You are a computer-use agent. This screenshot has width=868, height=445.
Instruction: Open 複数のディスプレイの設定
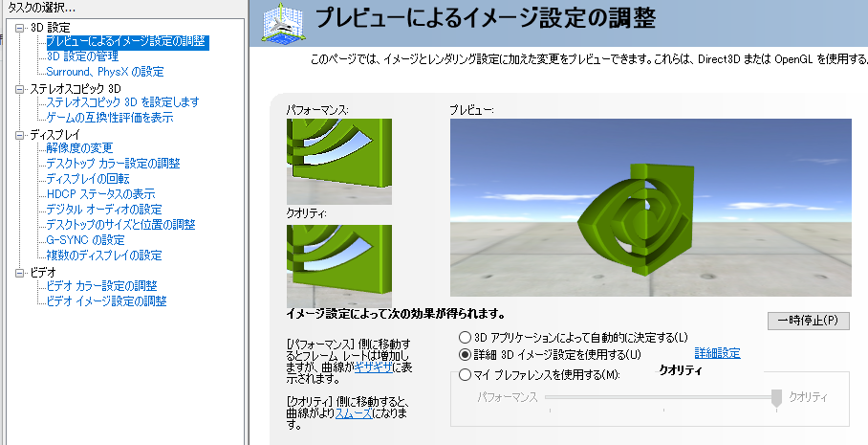pos(104,256)
